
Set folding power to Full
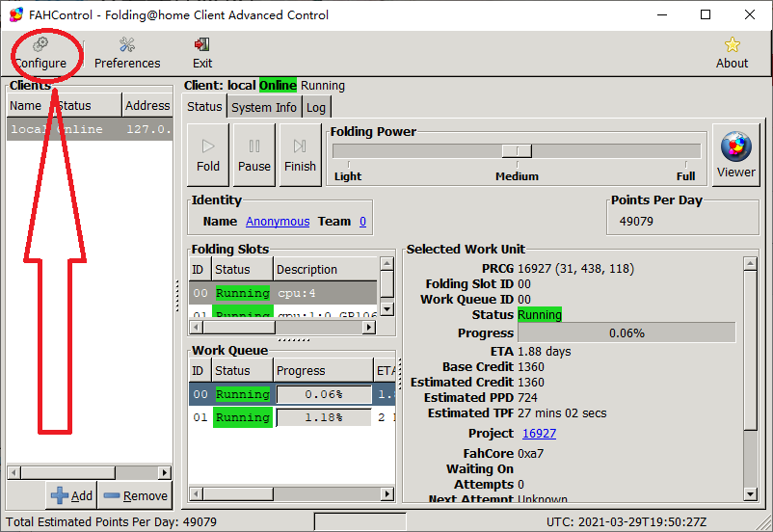[685, 176]
